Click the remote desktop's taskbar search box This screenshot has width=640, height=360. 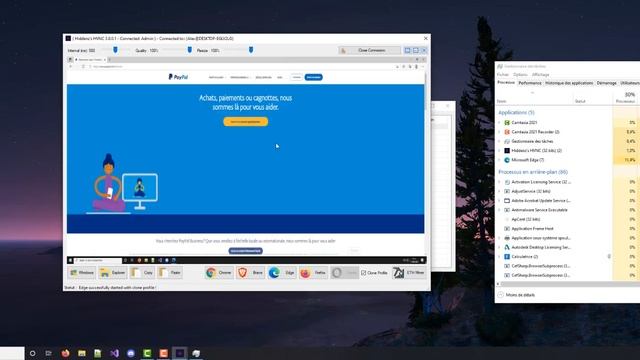[x=98, y=260]
